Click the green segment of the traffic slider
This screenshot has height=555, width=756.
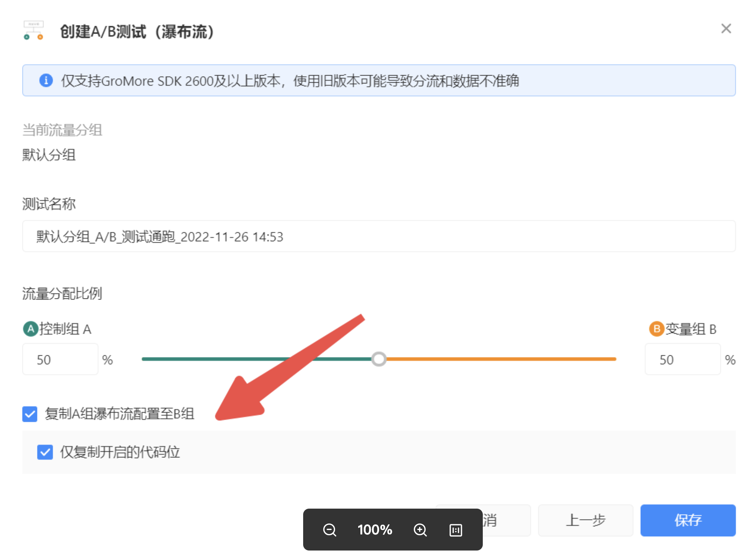pos(257,359)
